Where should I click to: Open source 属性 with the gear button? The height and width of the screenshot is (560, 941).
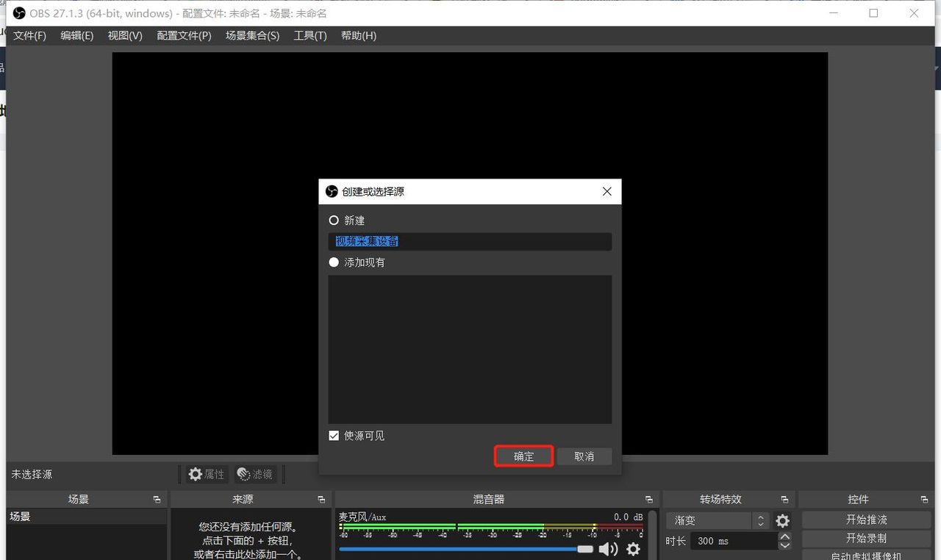coord(206,475)
